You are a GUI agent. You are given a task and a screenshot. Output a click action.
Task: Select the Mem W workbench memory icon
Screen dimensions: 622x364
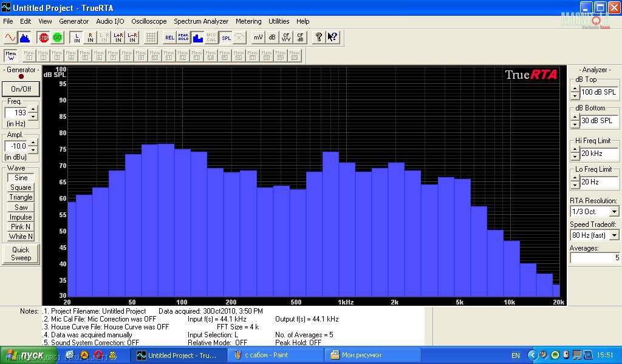pyautogui.click(x=11, y=55)
